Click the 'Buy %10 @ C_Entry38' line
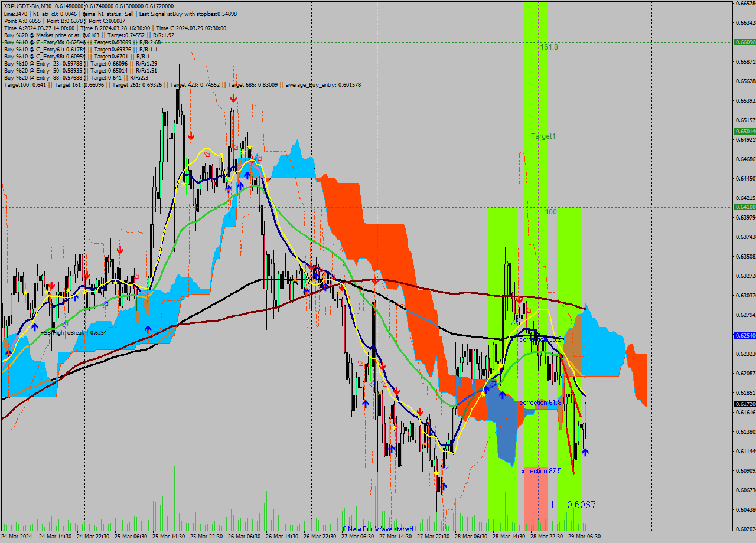The image size is (756, 543). tap(82, 42)
